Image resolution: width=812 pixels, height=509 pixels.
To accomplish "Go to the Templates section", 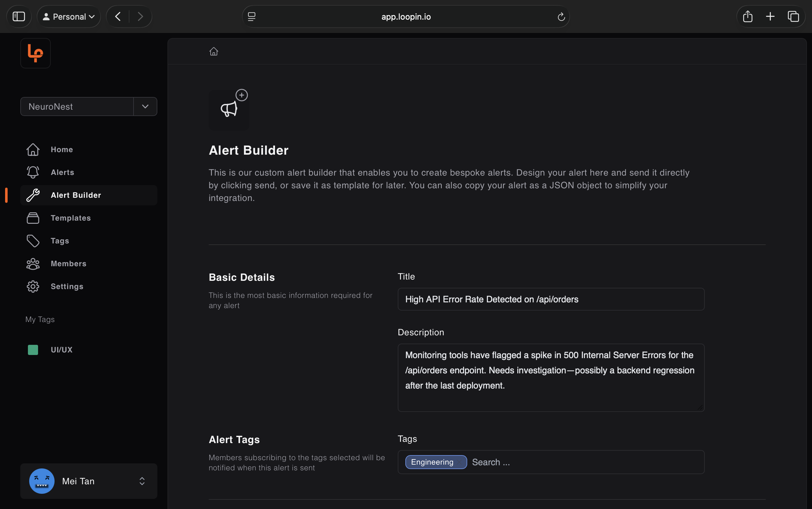I will (x=70, y=218).
